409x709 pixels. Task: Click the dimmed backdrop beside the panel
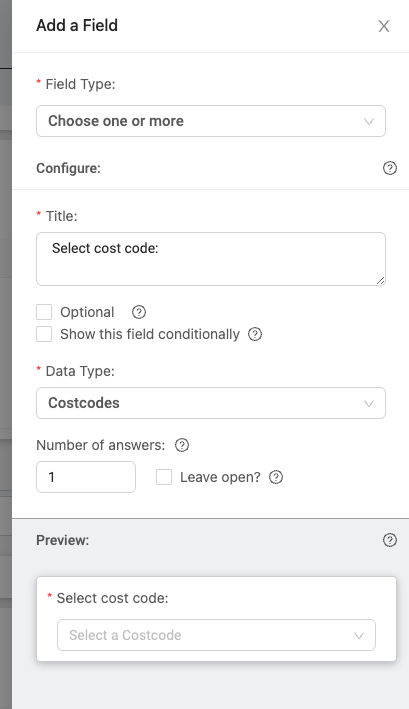click(x=6, y=354)
